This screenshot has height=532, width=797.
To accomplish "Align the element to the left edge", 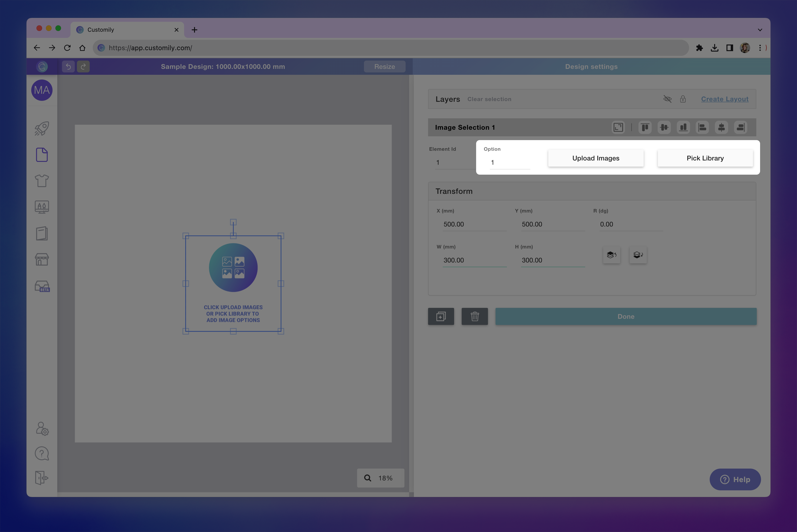I will [x=702, y=127].
